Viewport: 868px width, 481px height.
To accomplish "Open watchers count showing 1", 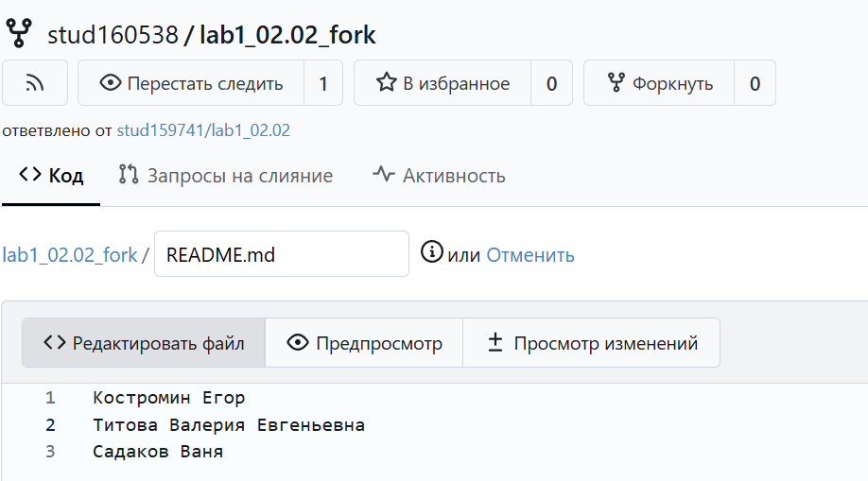I will (323, 83).
